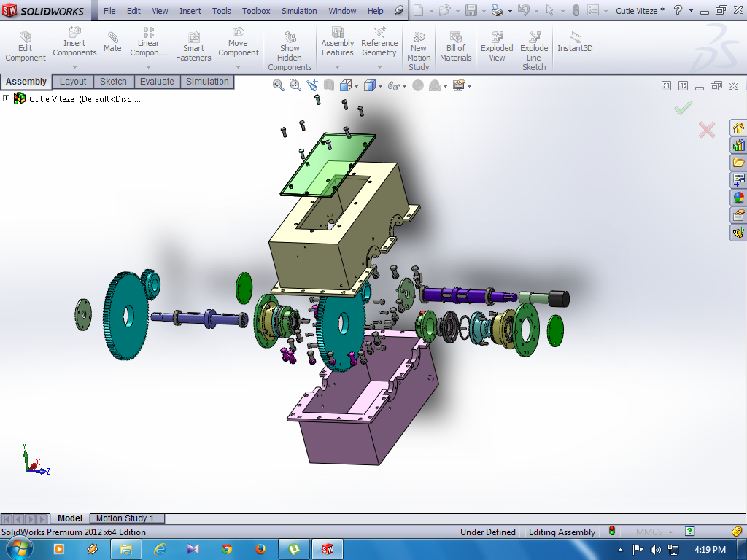
Task: Launch Smart Fasteners tool
Action: pyautogui.click(x=193, y=47)
